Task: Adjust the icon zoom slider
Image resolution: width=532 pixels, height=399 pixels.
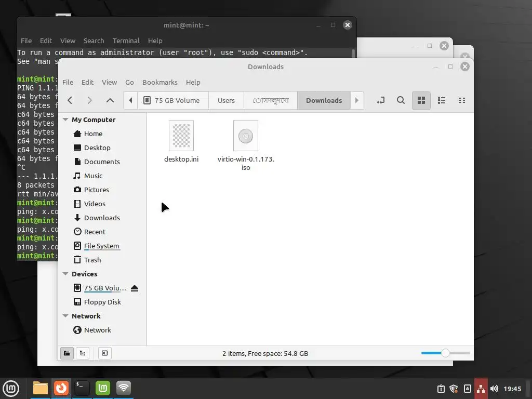Action: [445, 353]
